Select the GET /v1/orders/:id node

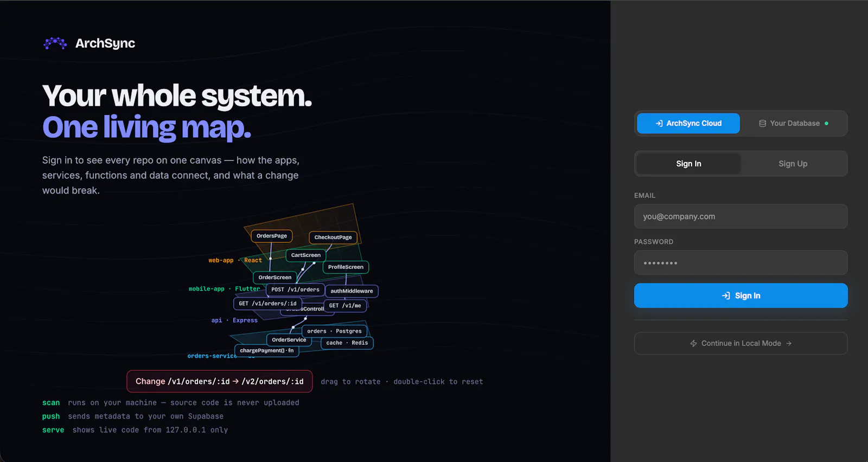267,304
